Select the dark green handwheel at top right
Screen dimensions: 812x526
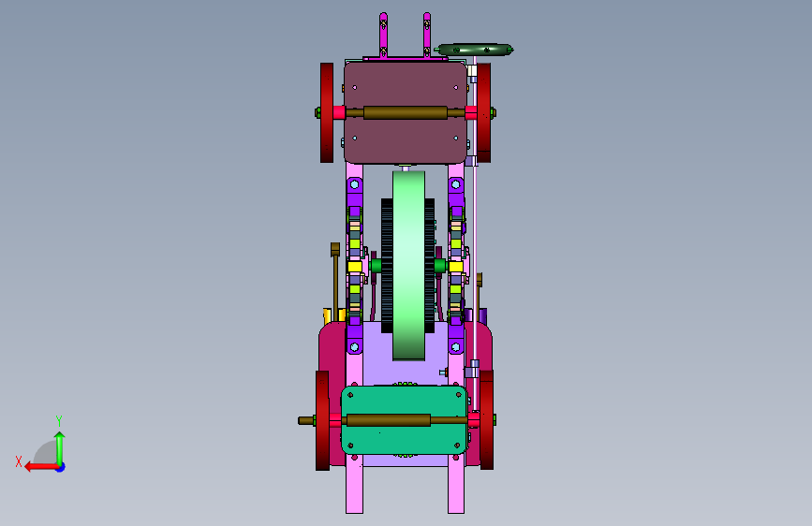point(474,50)
